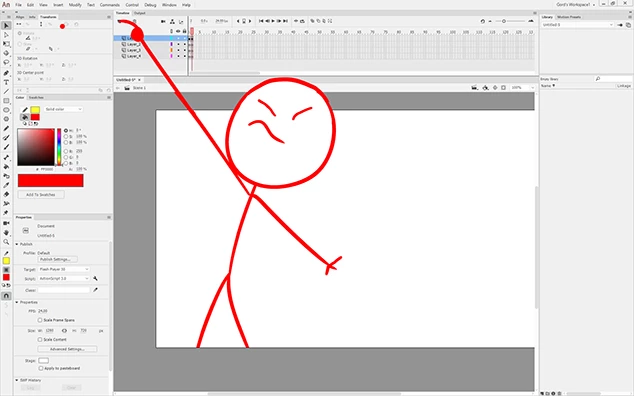Screen dimensions: 634x396
Task: Open the Modify menu
Action: (75, 5)
